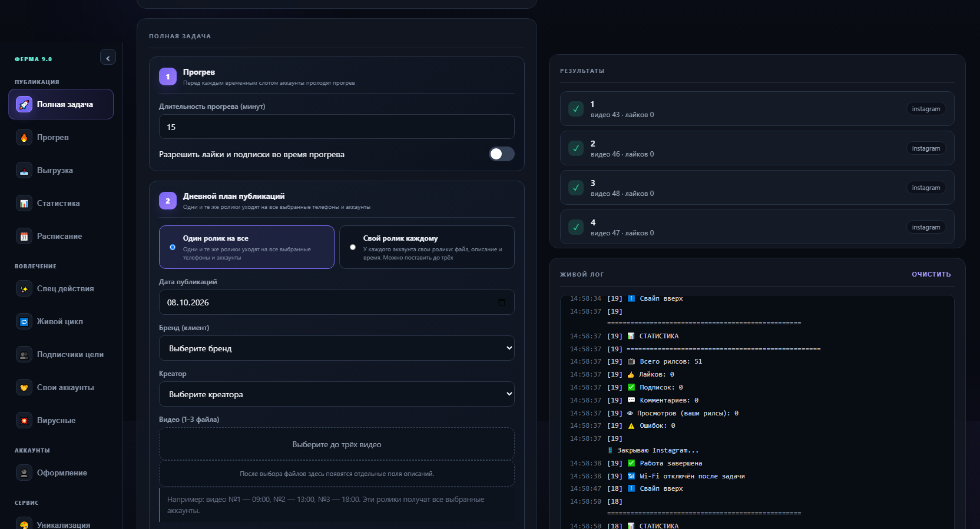Click the видео 47 · лайков 0 result text

(x=622, y=233)
